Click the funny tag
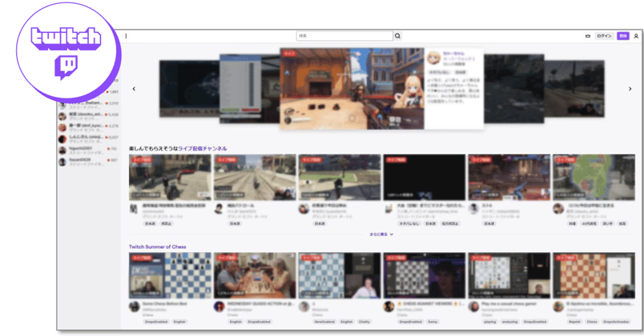Screen dimensions: 644x336 433,322
